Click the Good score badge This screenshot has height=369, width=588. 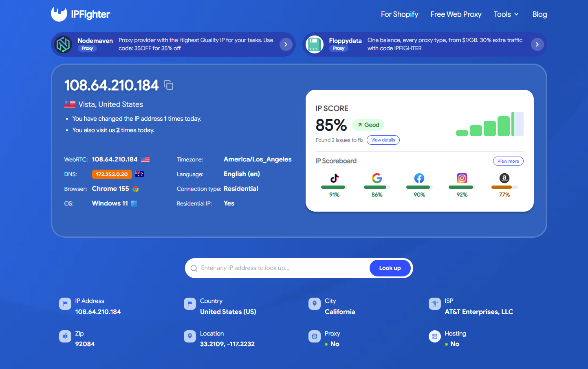click(x=368, y=125)
